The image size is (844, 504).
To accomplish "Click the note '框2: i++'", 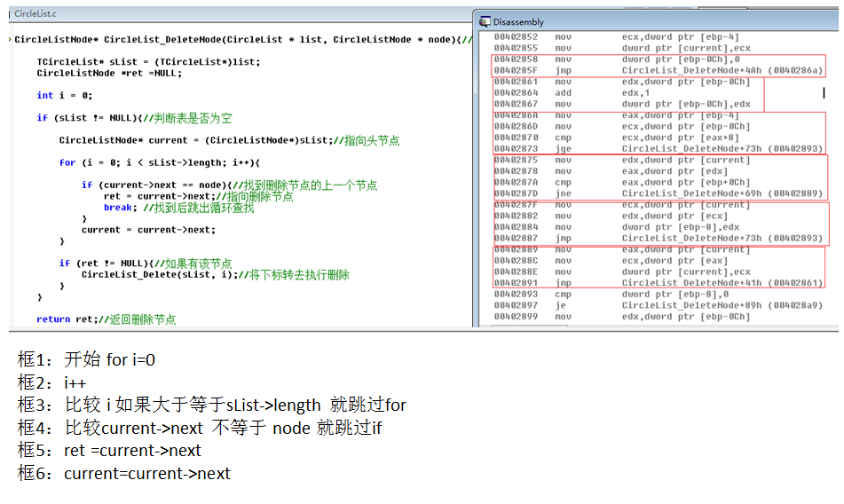I will pyautogui.click(x=51, y=382).
